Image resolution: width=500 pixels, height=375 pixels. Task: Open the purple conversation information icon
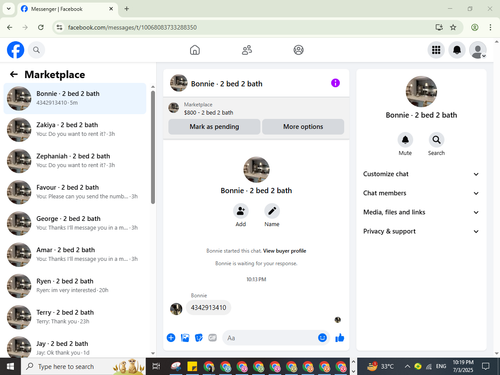[x=335, y=83]
